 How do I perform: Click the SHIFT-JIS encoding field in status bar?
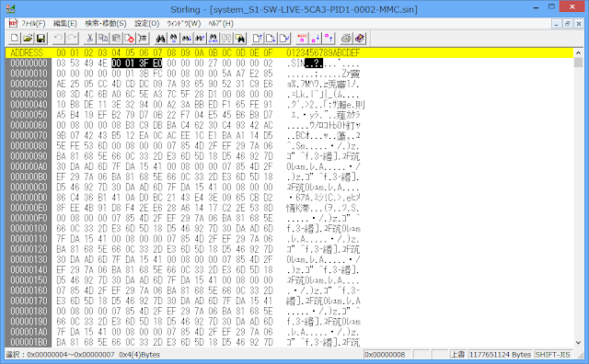click(552, 355)
